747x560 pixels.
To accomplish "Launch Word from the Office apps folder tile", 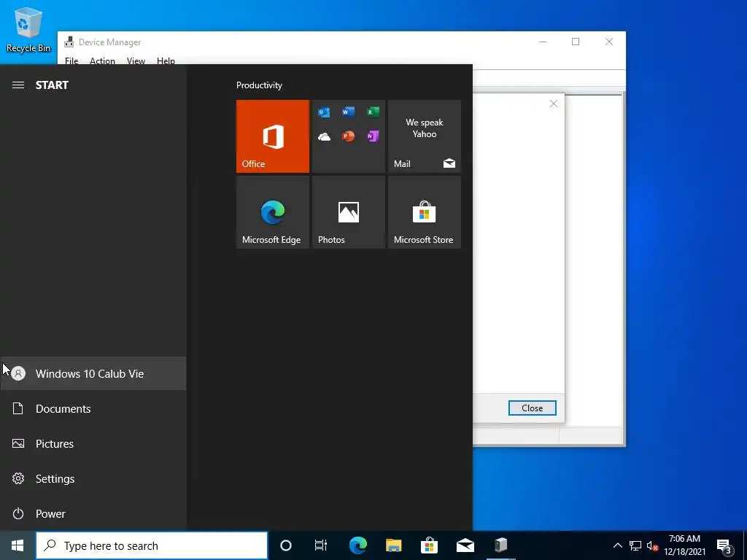I will (x=348, y=112).
